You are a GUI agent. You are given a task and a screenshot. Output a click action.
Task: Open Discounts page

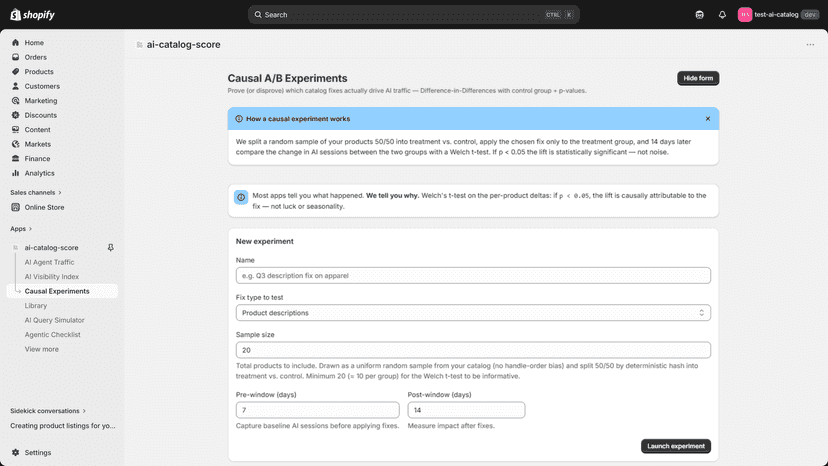click(40, 115)
